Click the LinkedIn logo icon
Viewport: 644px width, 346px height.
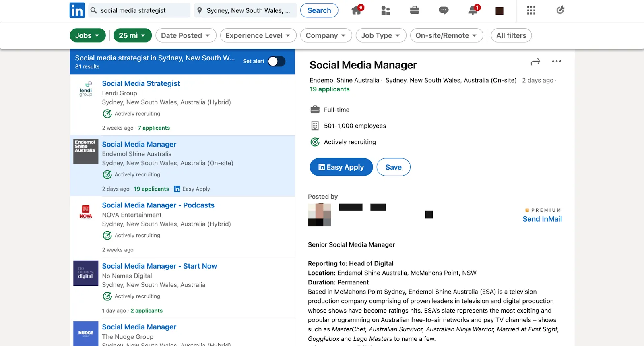(77, 10)
